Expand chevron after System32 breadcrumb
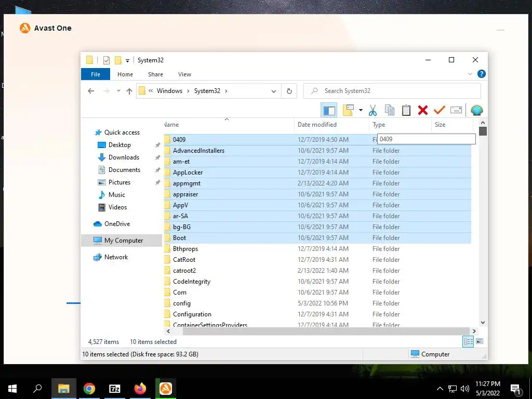Viewport: 532px width, 399px height. (x=226, y=91)
